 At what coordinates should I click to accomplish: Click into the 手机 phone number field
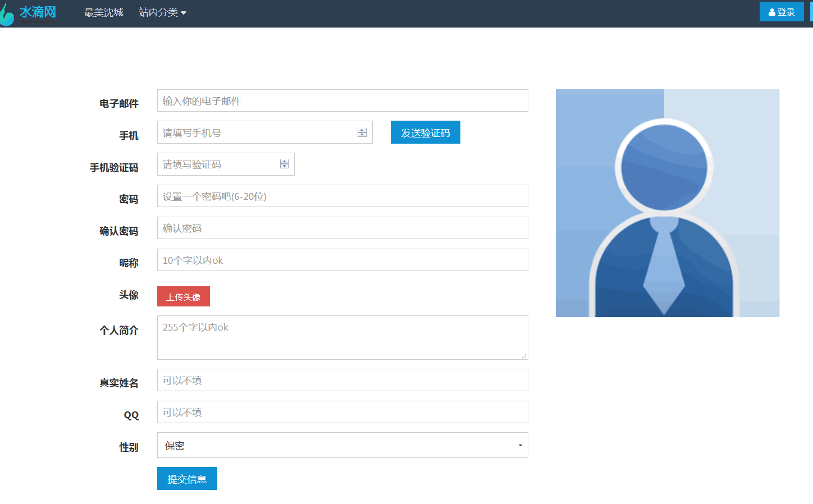click(255, 133)
